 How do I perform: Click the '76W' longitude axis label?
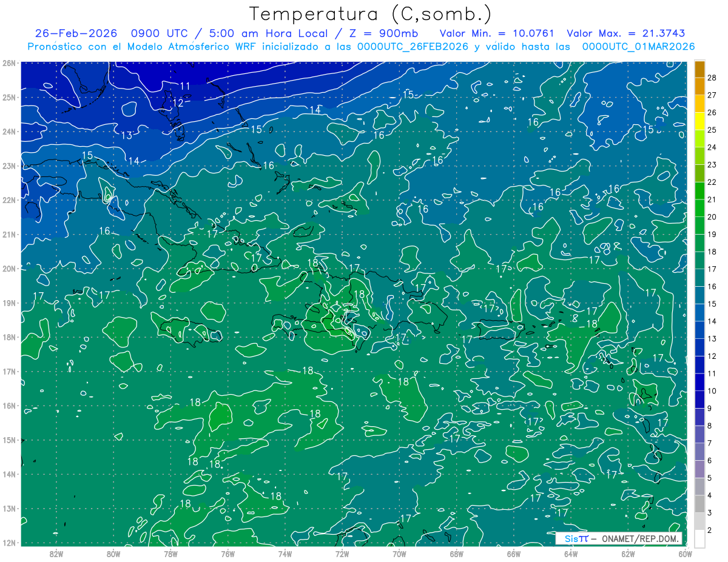pos(227,554)
